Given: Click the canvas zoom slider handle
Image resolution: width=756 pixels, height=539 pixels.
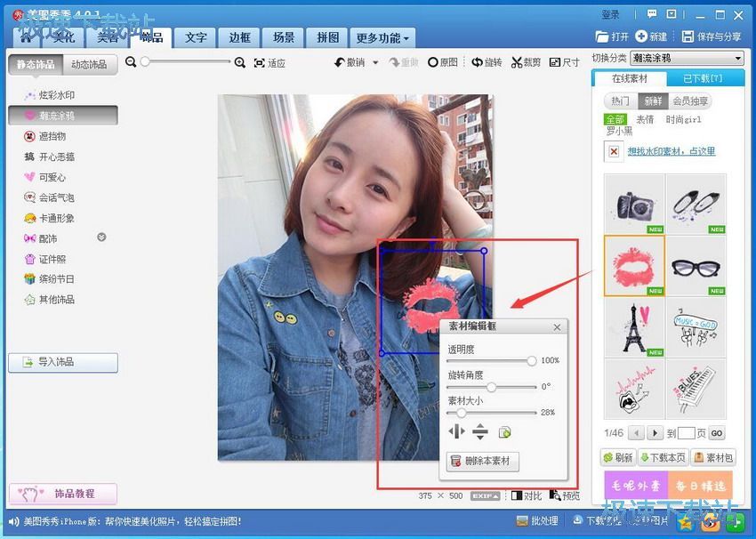Looking at the screenshot, I should [x=145, y=61].
